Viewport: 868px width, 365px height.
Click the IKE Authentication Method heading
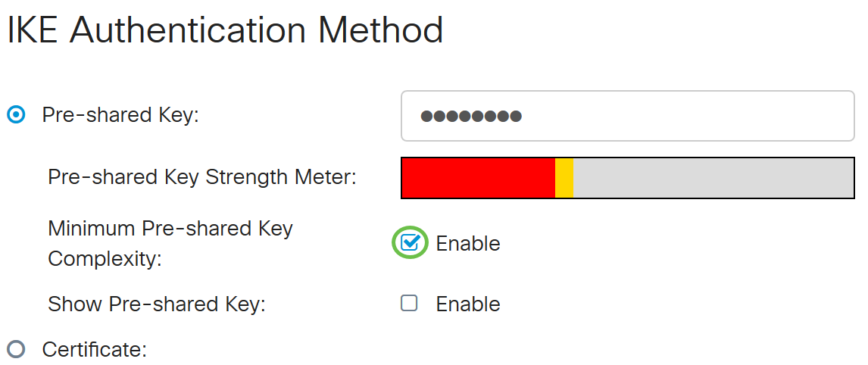(x=225, y=31)
